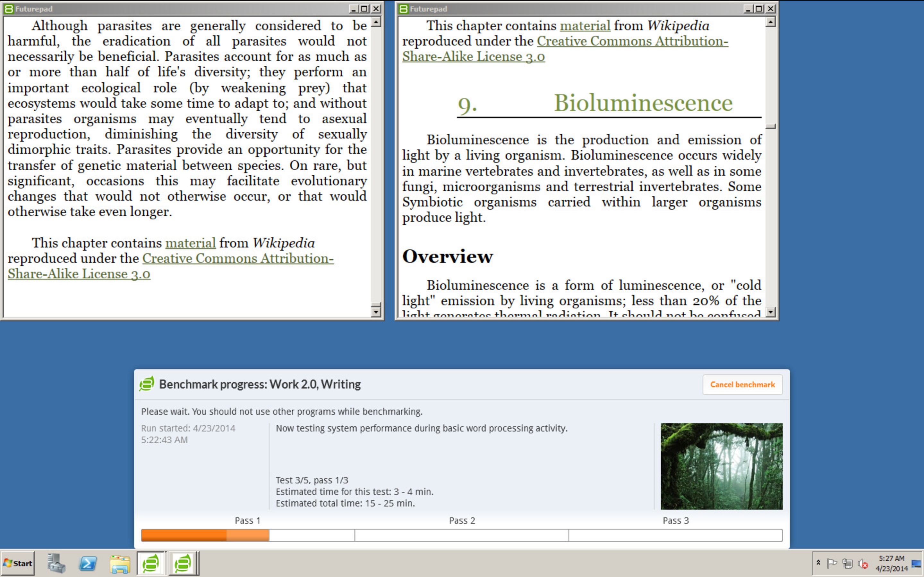Select the second Futurepad taskbar icon
Image resolution: width=924 pixels, height=577 pixels.
[183, 563]
